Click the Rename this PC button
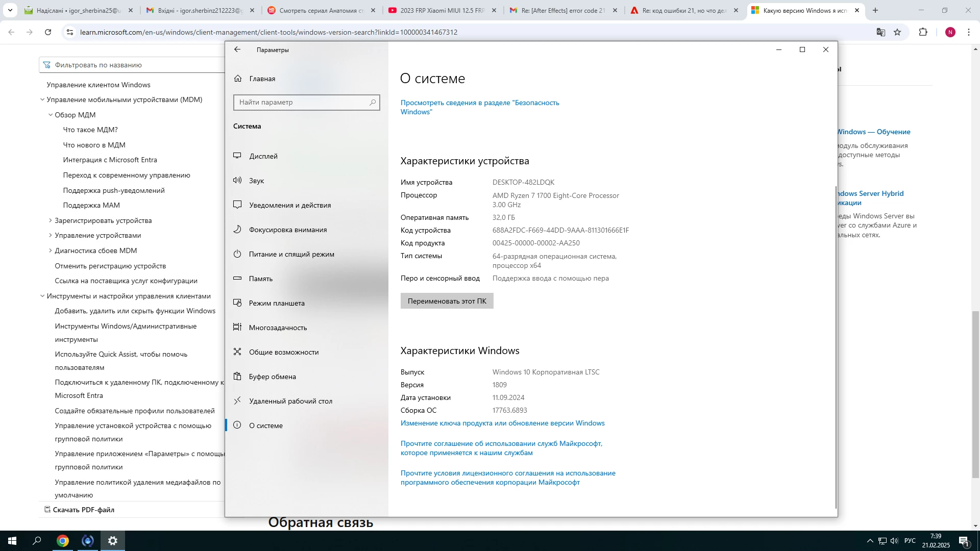The height and width of the screenshot is (551, 980). coord(447,301)
